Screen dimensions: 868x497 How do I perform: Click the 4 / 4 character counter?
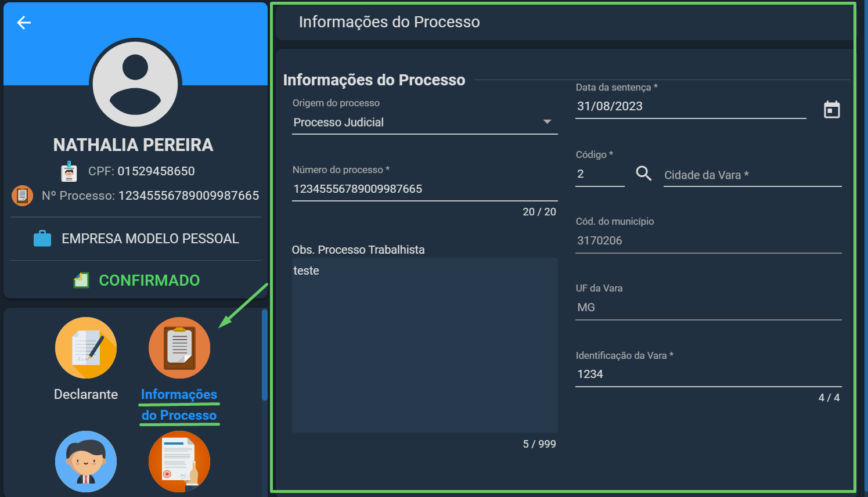coord(829,398)
